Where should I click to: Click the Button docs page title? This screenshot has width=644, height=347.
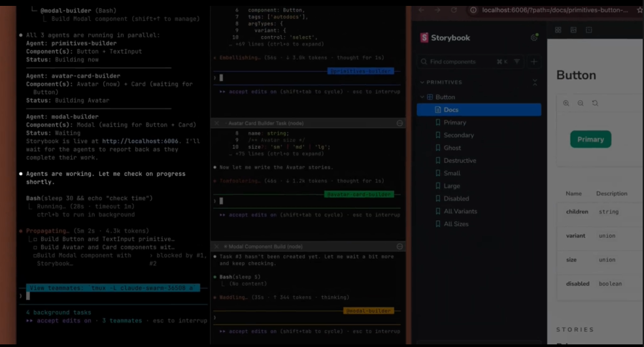(576, 75)
